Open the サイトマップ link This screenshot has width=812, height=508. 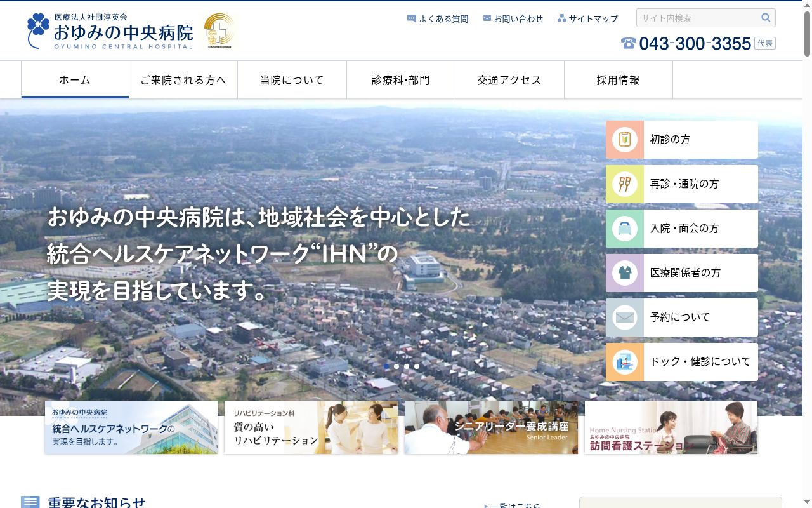[x=593, y=19]
